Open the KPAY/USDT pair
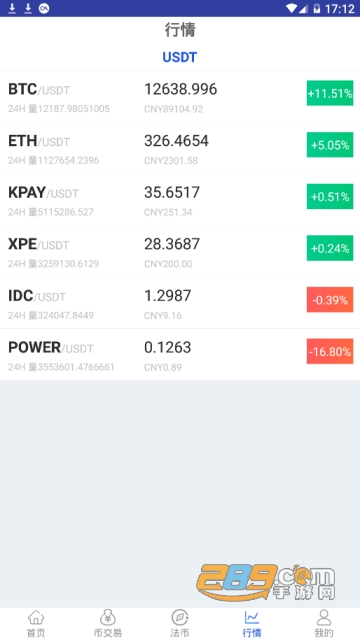 pos(180,200)
